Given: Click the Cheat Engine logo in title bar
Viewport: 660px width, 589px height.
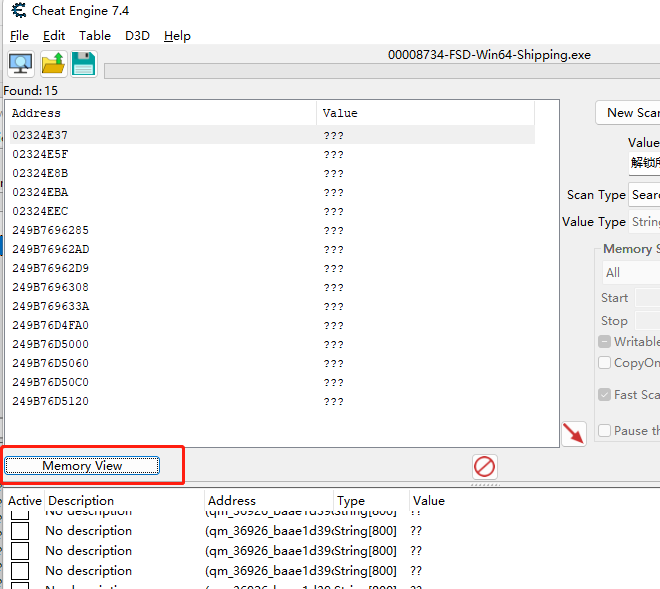Looking at the screenshot, I should click(x=19, y=11).
